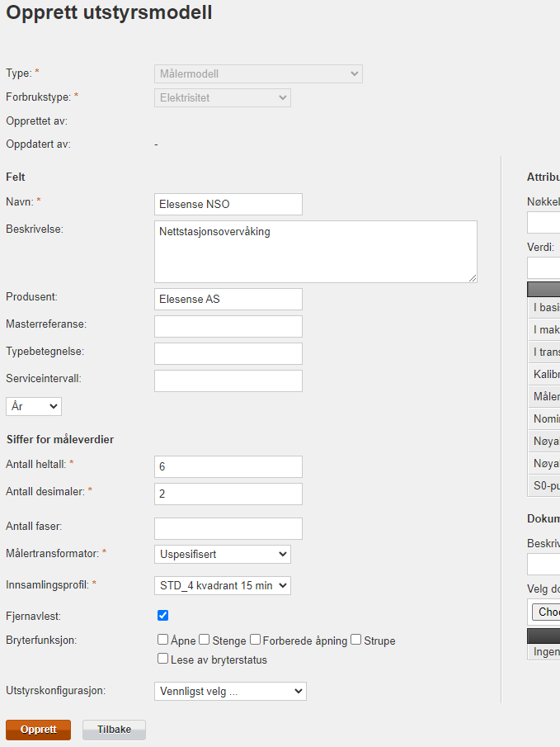Tick the Strupe checkbox
Image resolution: width=560 pixels, height=747 pixels.
click(x=356, y=640)
